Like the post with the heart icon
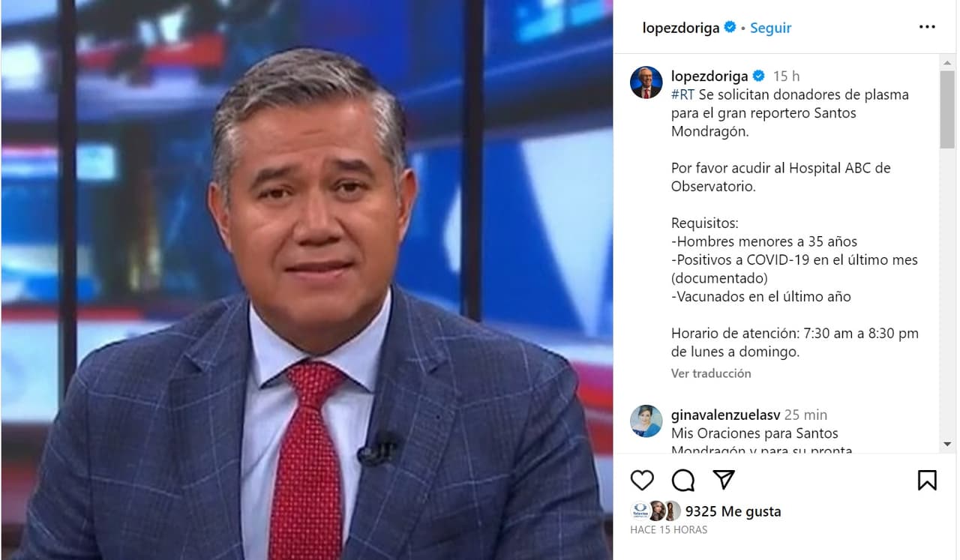The width and height of the screenshot is (960, 560). point(642,480)
